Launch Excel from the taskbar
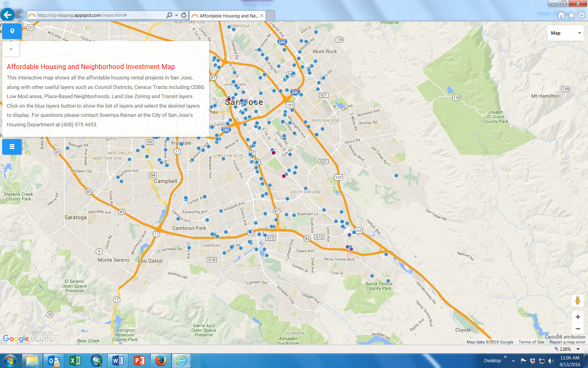588x368 pixels. tap(75, 361)
